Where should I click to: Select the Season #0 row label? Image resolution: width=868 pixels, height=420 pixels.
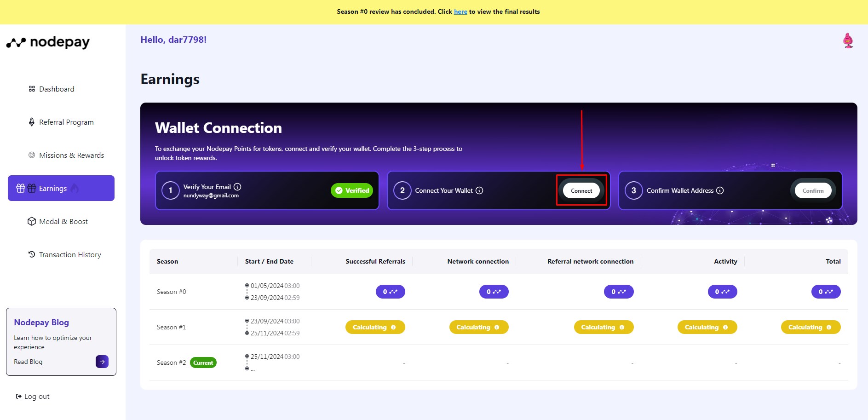[171, 292]
